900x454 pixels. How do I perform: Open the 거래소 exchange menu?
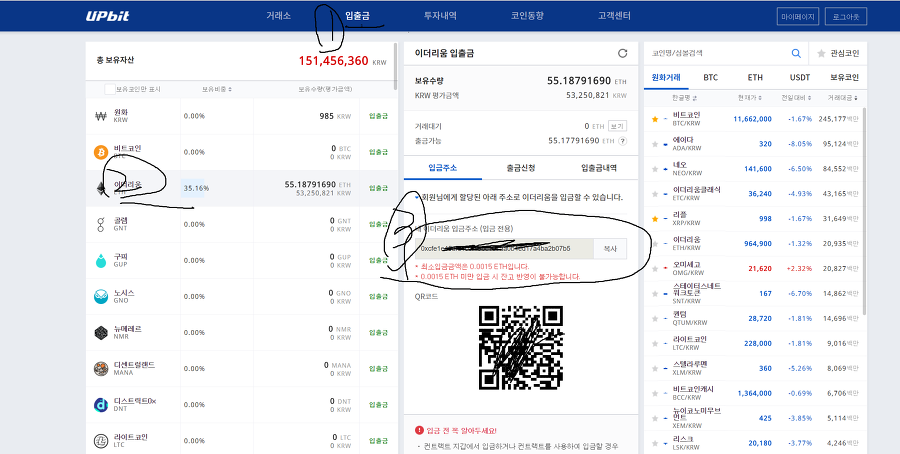(278, 16)
